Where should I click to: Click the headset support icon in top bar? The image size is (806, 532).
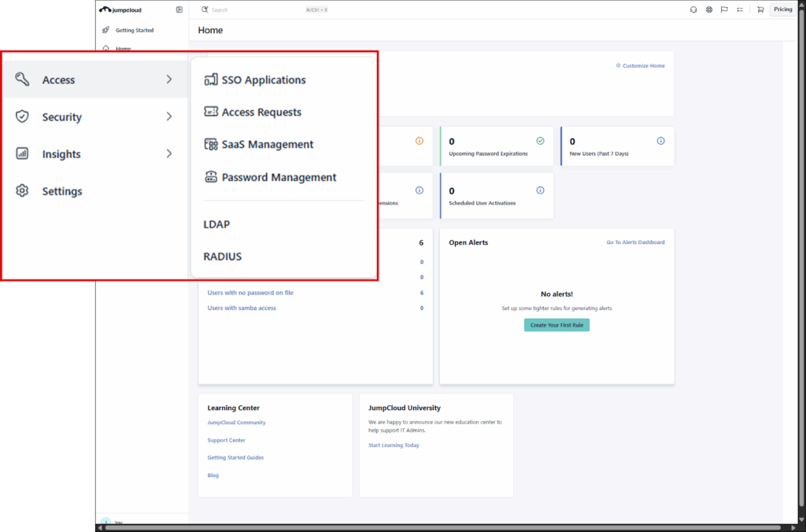[x=693, y=9]
